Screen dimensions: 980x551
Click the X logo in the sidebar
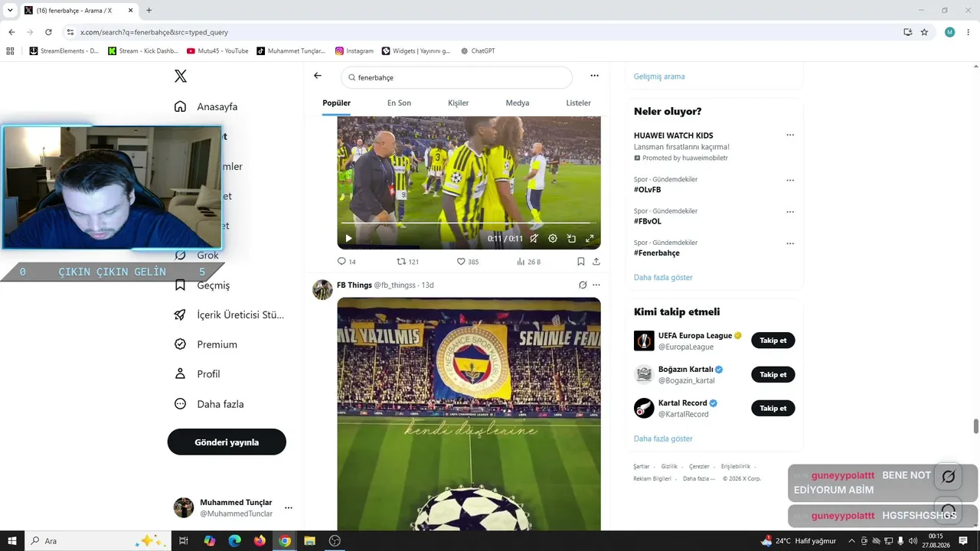point(181,77)
